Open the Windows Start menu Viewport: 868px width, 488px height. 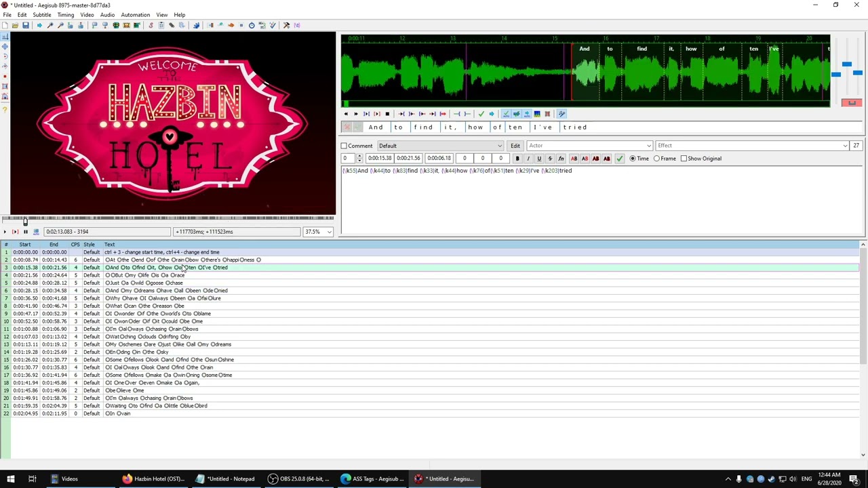(x=11, y=479)
